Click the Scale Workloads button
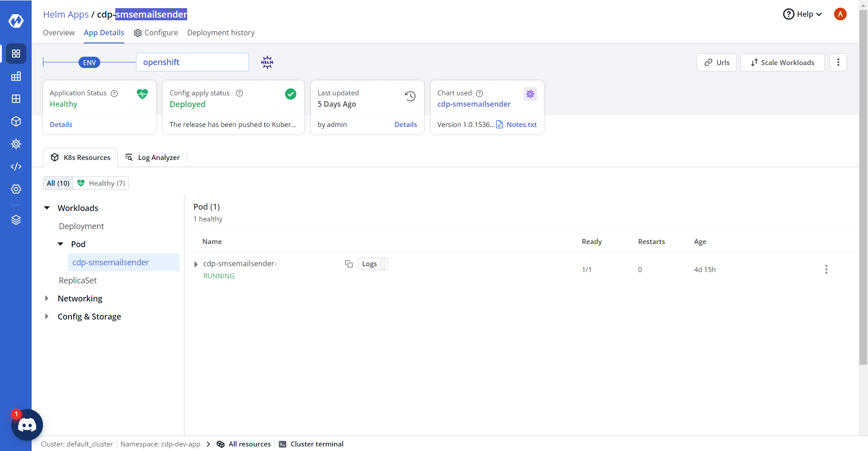Image resolution: width=868 pixels, height=451 pixels. 783,62
